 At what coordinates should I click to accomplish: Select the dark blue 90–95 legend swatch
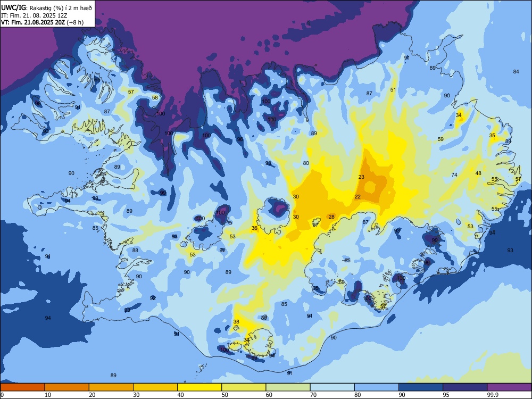coord(421,387)
